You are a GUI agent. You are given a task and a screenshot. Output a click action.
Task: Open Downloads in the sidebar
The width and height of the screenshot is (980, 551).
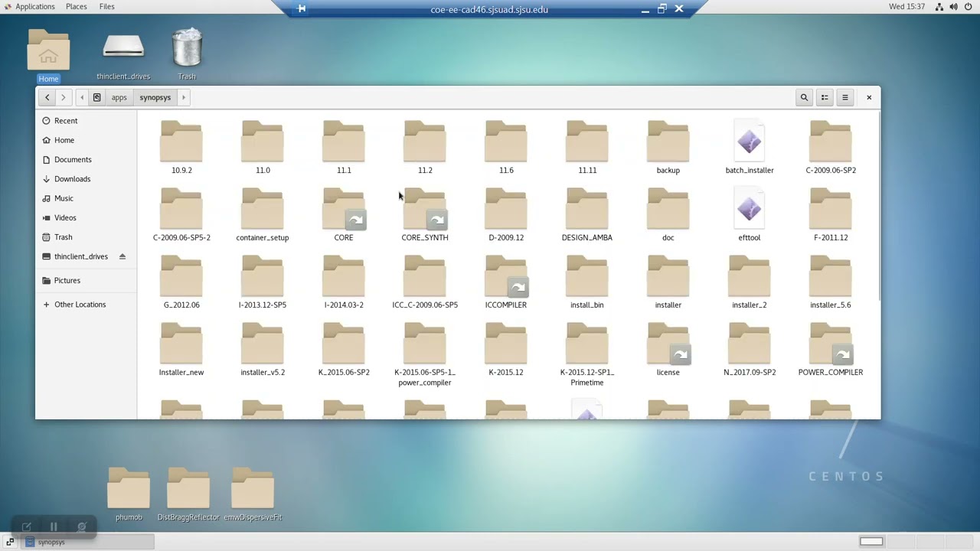[x=87, y=179]
